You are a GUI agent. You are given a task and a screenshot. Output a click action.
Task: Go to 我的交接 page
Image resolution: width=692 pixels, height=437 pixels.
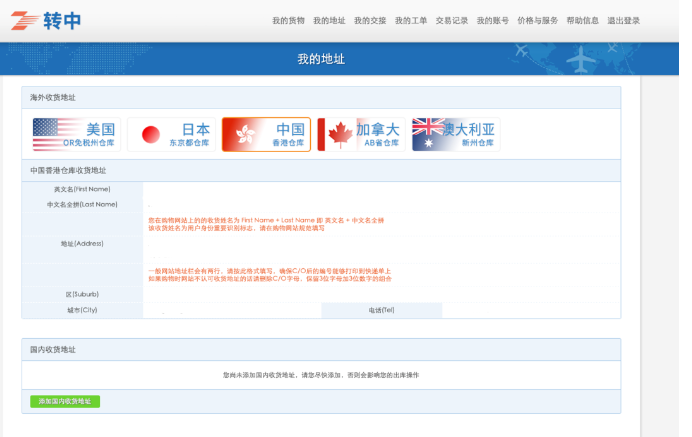point(370,21)
